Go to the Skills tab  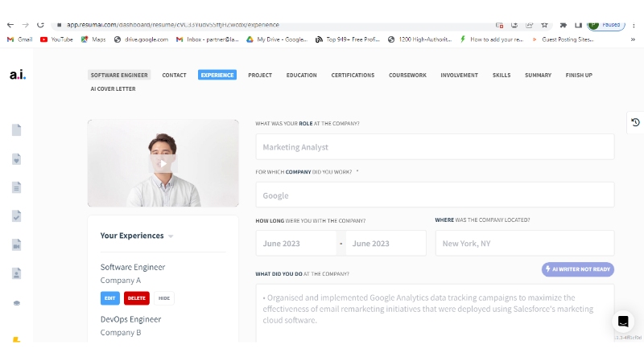pyautogui.click(x=502, y=75)
